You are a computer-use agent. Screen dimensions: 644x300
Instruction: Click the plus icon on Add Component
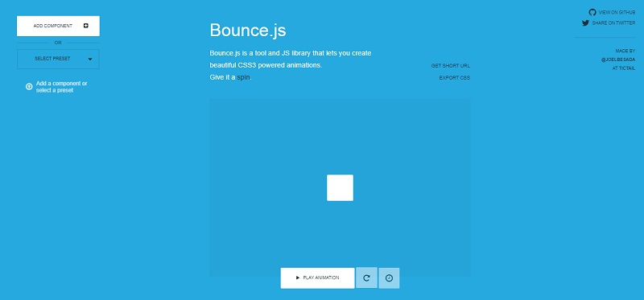[x=86, y=26]
